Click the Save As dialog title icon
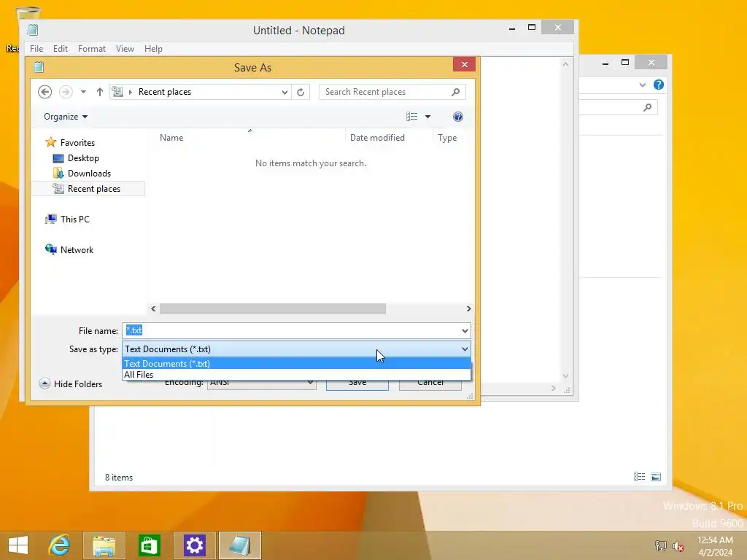This screenshot has width=747, height=560. (39, 67)
